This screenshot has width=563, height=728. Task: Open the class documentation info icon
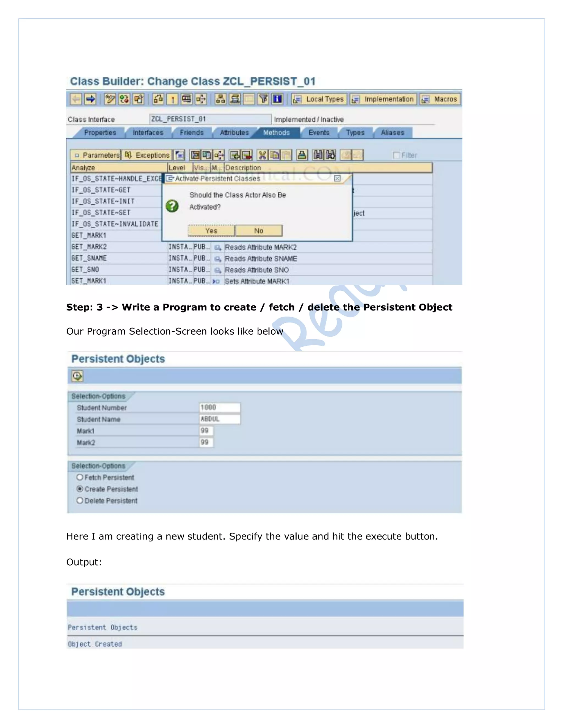pyautogui.click(x=277, y=99)
